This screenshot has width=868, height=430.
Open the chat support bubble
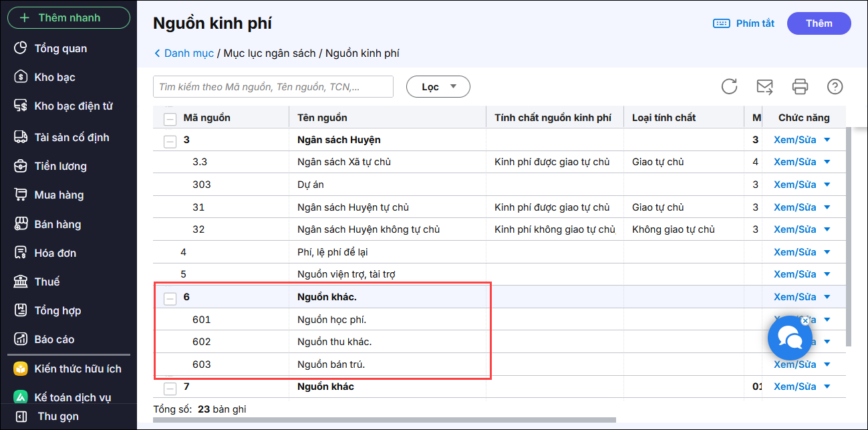tap(790, 338)
